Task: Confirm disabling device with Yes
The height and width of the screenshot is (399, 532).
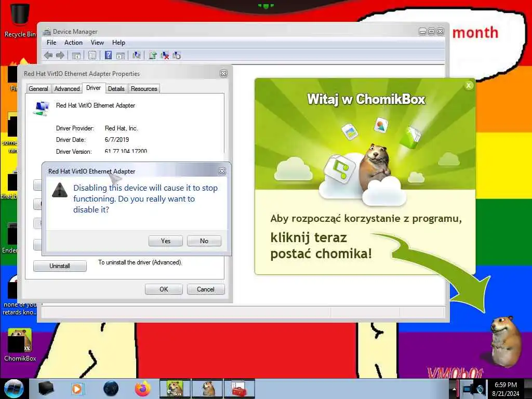Action: [166, 241]
